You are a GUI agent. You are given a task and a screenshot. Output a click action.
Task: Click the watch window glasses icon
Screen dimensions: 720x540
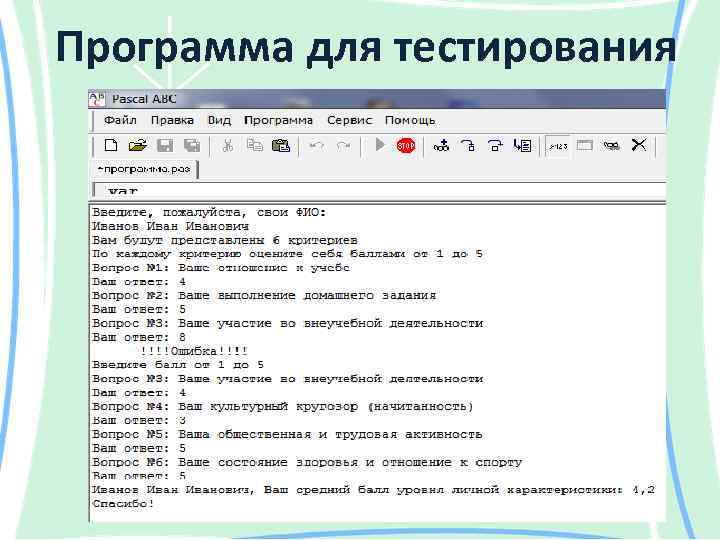(612, 146)
